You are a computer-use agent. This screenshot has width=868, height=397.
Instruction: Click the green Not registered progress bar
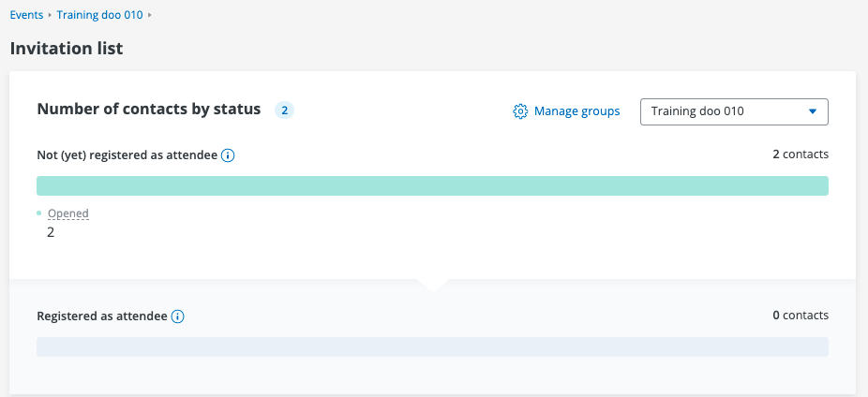(432, 185)
